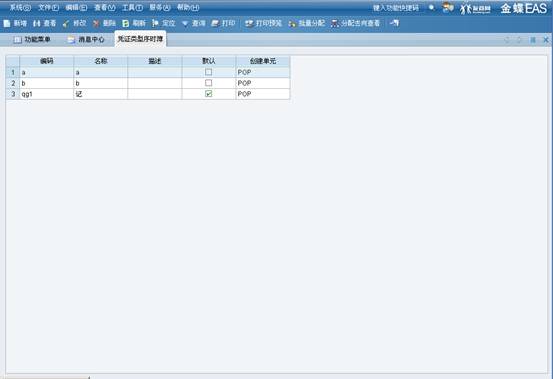Click the 打印预览 (Print Preview) icon
Screen dimensions: 553x379
[249, 23]
